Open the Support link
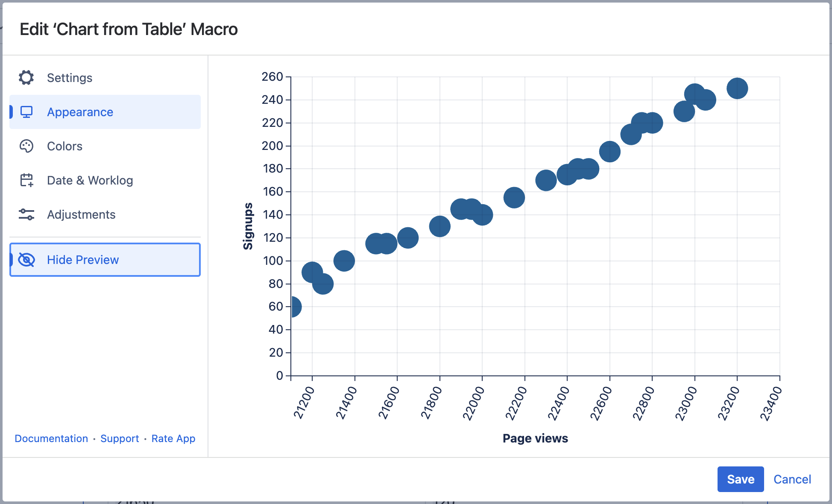The width and height of the screenshot is (832, 504). click(120, 439)
